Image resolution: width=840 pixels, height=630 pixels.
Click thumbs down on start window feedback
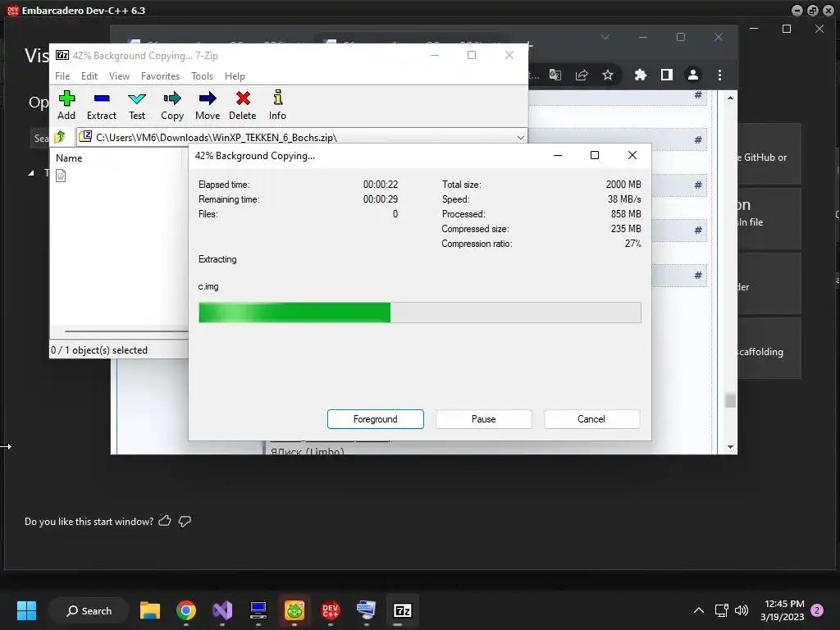coord(185,521)
